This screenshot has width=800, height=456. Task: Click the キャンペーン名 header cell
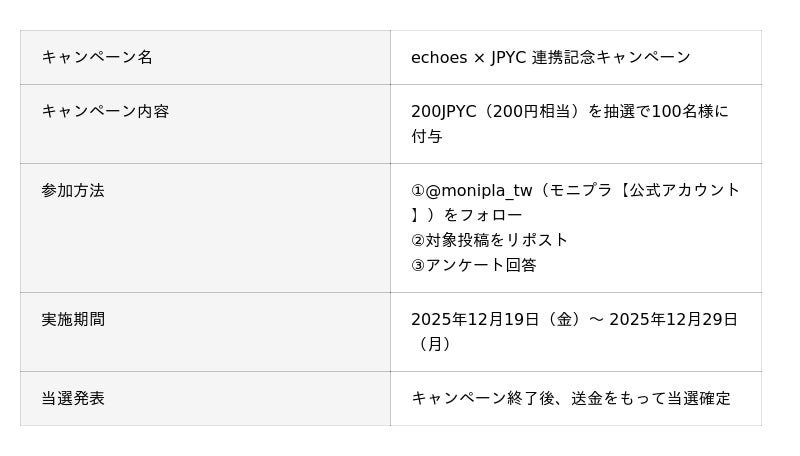[x=97, y=57]
